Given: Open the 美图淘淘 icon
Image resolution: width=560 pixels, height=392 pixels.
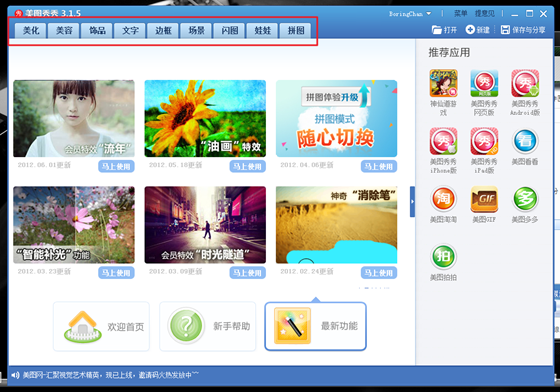Looking at the screenshot, I should tap(443, 199).
